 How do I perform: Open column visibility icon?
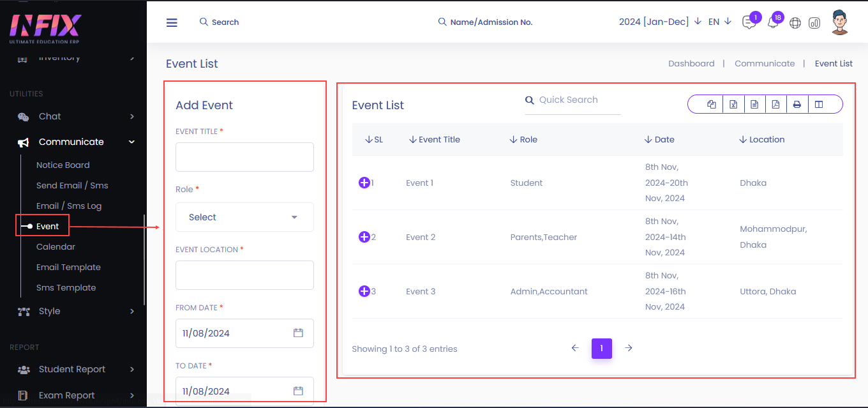coord(819,105)
